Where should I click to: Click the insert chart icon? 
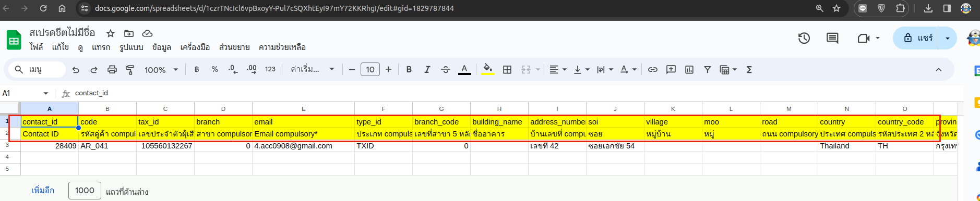point(689,70)
